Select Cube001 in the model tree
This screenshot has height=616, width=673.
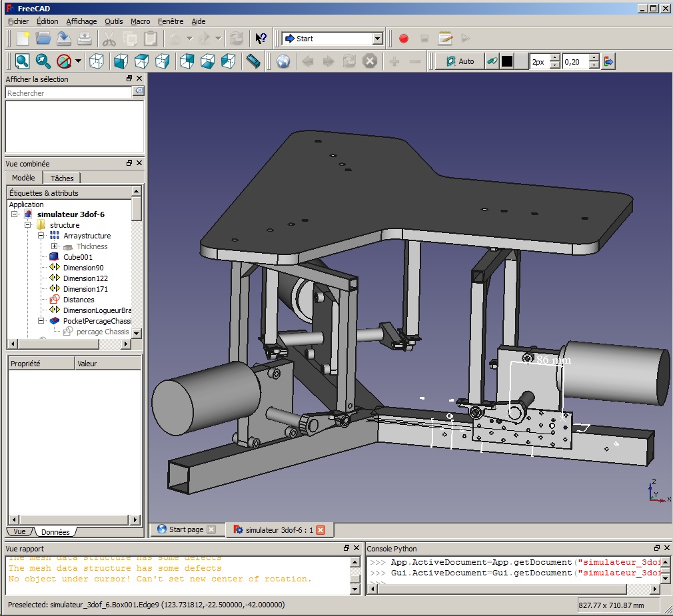click(78, 257)
